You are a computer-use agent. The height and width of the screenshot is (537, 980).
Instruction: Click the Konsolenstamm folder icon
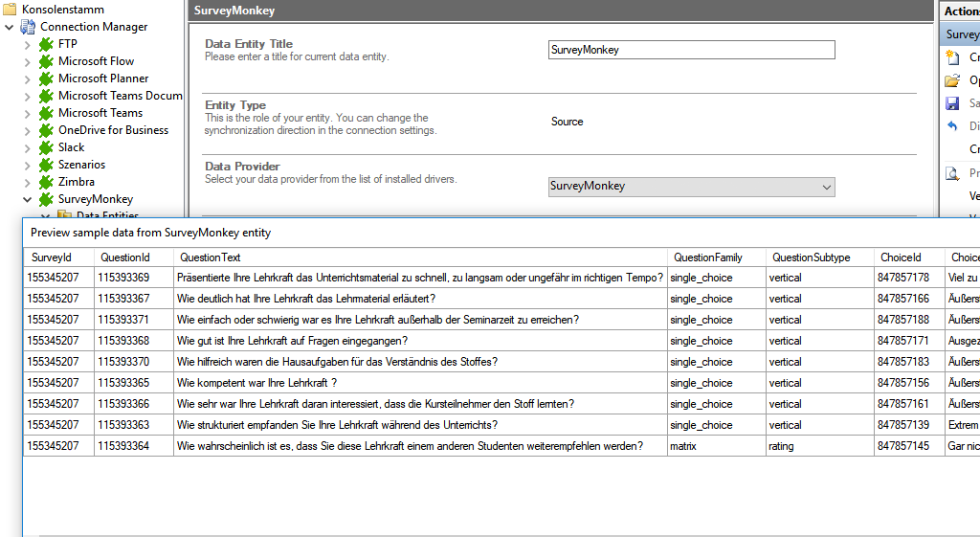click(x=10, y=10)
